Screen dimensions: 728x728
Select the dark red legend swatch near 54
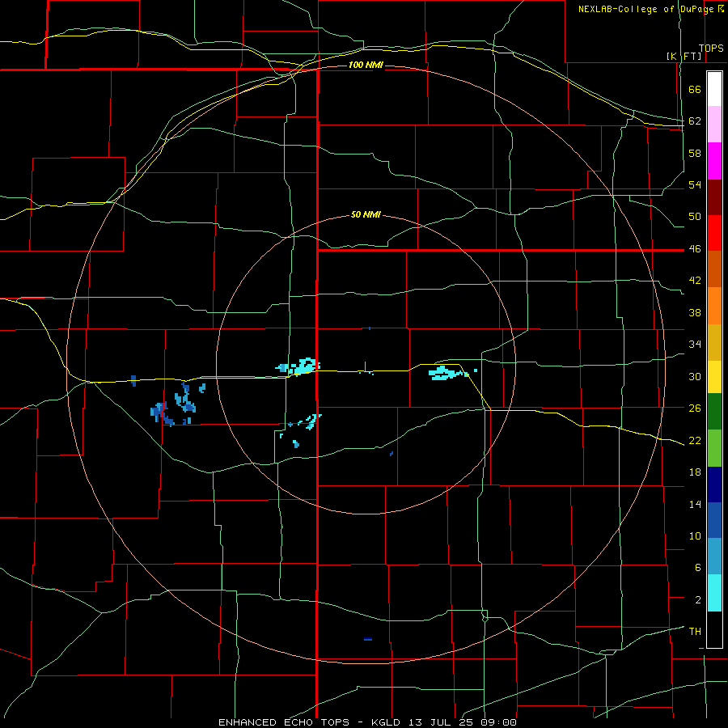coord(714,197)
